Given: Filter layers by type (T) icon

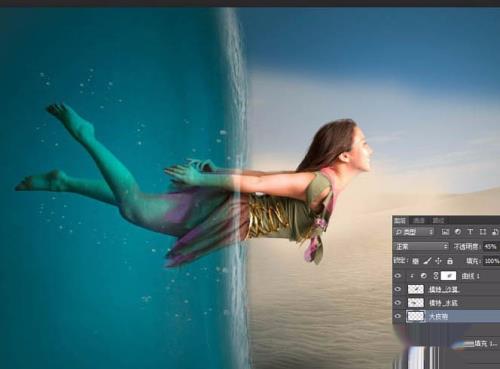Looking at the screenshot, I should (x=470, y=232).
